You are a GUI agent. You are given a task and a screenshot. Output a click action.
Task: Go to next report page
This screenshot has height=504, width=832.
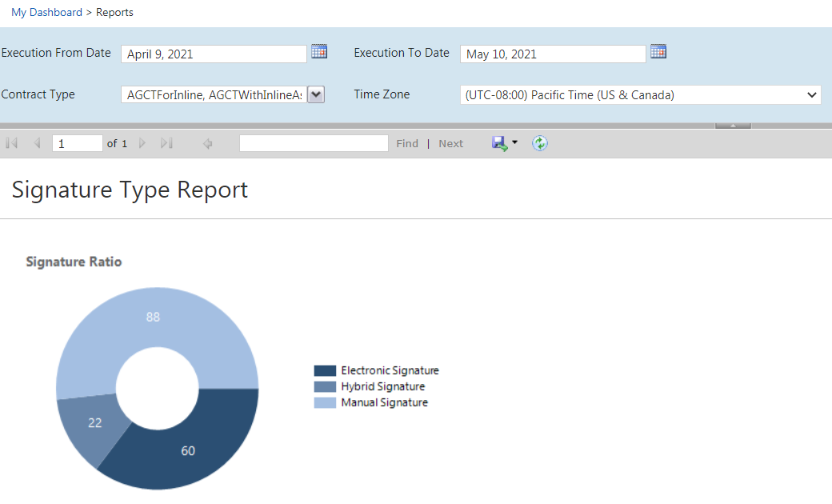pos(142,143)
